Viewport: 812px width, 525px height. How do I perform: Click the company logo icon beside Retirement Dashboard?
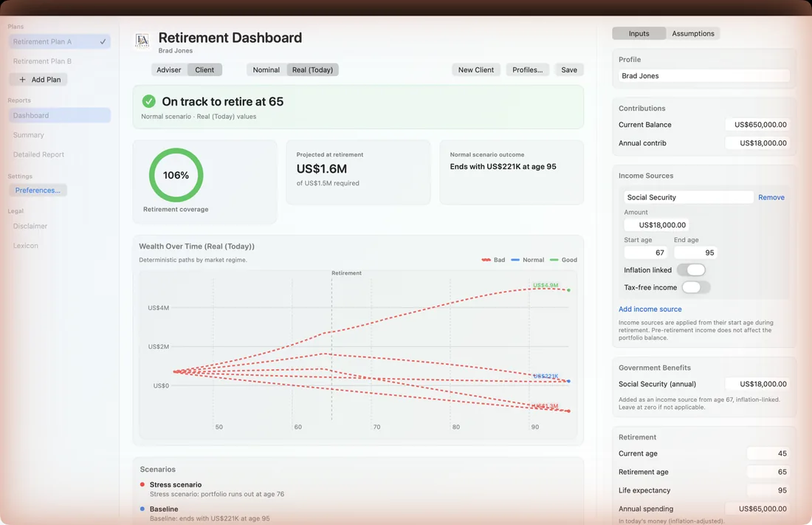tap(142, 40)
